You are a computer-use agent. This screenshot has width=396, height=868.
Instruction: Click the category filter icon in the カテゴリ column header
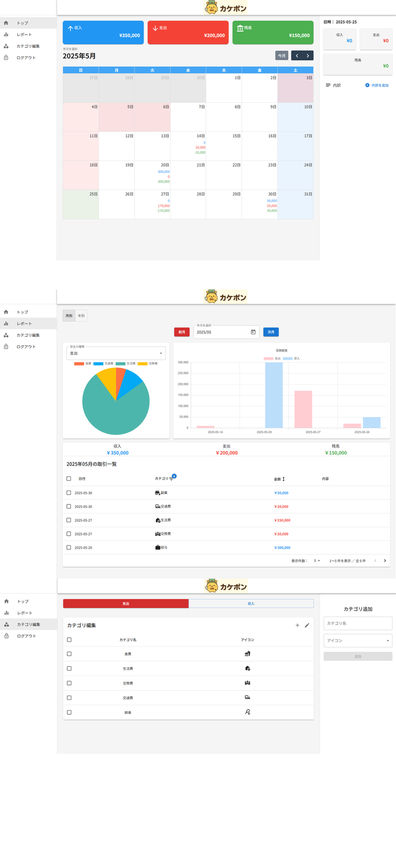(172, 479)
